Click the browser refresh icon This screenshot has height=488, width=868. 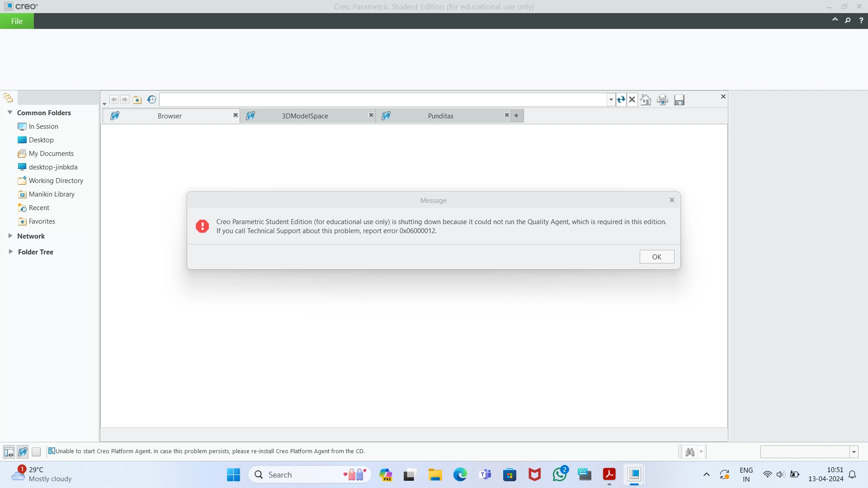[621, 100]
